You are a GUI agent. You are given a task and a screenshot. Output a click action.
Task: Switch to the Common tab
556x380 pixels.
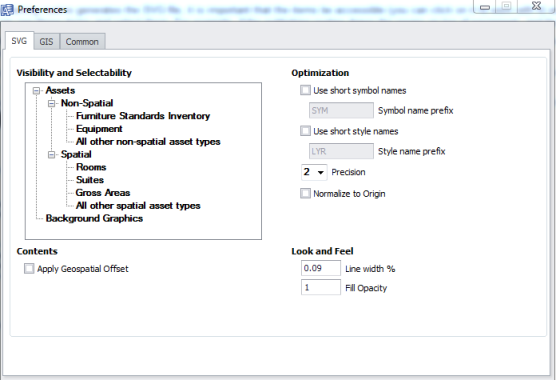[82, 42]
